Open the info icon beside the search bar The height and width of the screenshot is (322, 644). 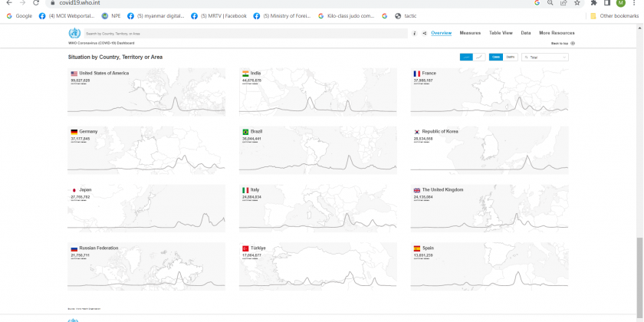point(415,33)
